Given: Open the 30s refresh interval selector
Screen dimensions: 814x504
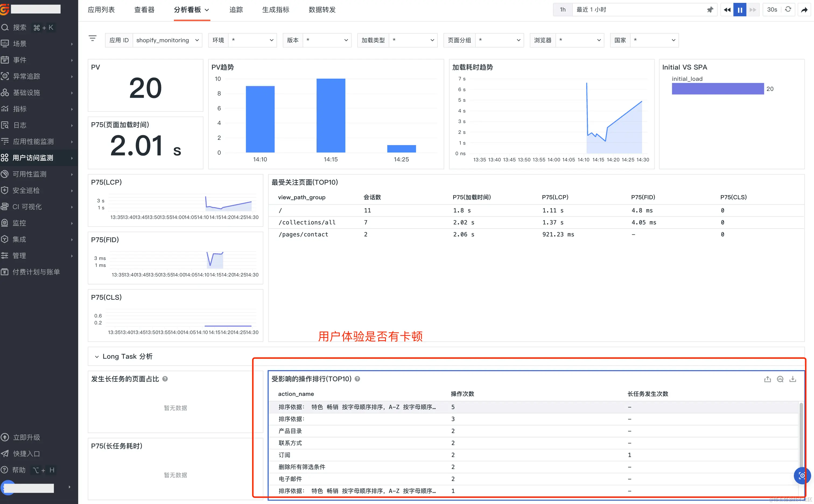Looking at the screenshot, I should click(772, 10).
